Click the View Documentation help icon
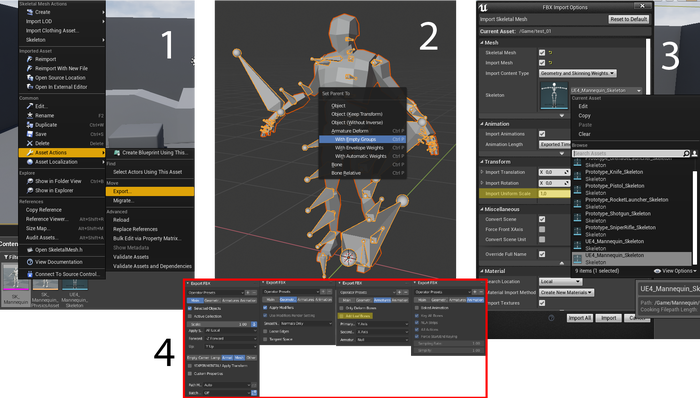This screenshot has height=398, width=700. [x=30, y=262]
